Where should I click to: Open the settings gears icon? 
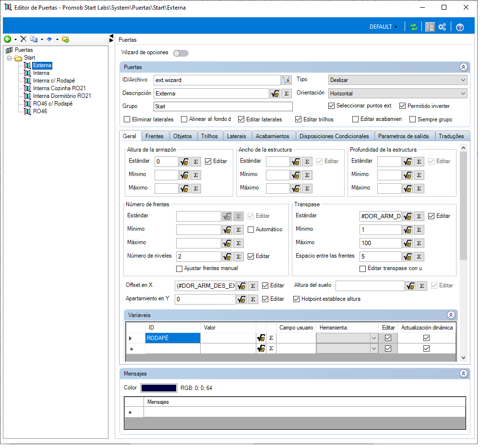[x=442, y=27]
